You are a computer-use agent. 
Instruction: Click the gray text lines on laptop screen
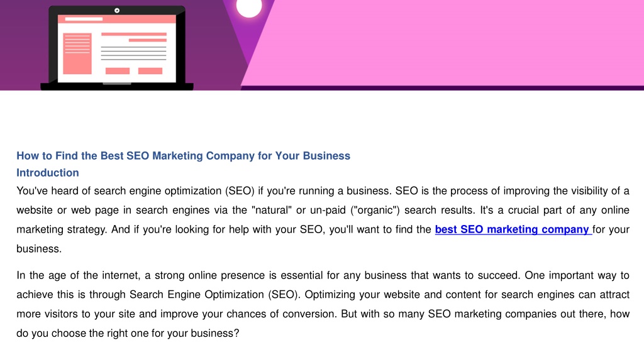[134, 53]
